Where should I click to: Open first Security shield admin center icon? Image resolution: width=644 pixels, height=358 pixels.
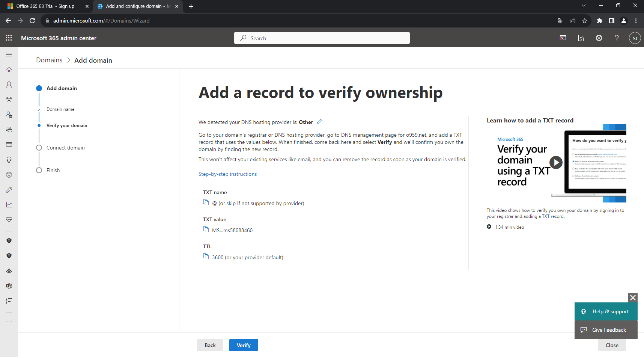coord(9,241)
